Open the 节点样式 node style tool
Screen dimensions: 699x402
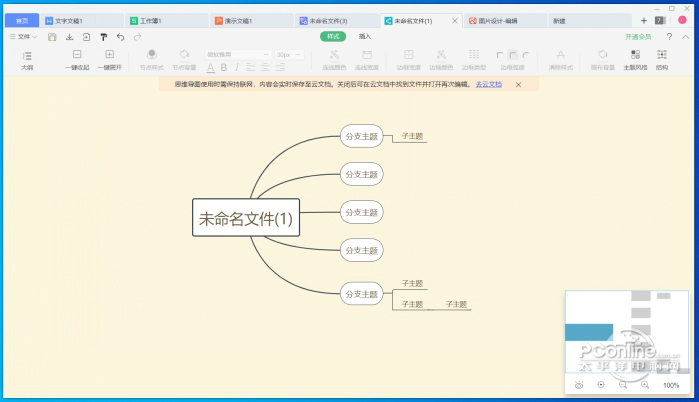click(152, 61)
